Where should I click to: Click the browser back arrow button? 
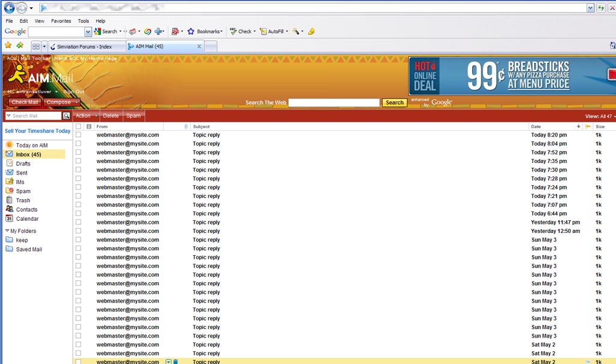pos(9,8)
